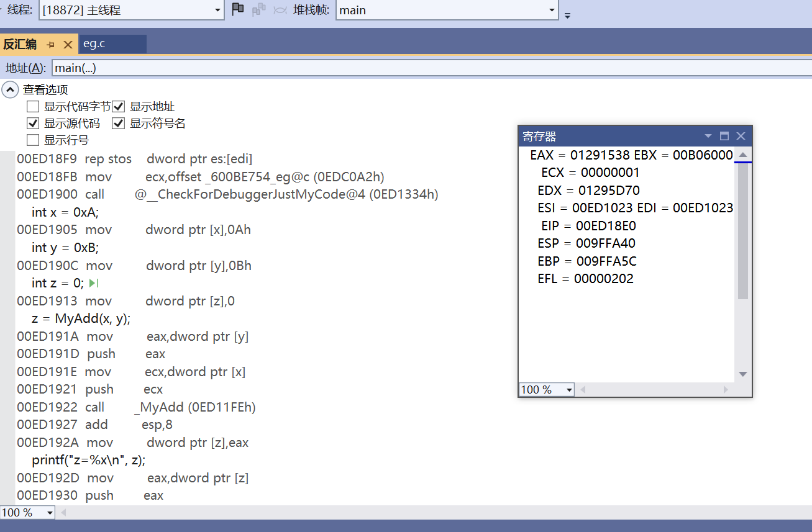Click the ESP = 009FFA40 register line
Screen dimensions: 812x532
coord(586,243)
